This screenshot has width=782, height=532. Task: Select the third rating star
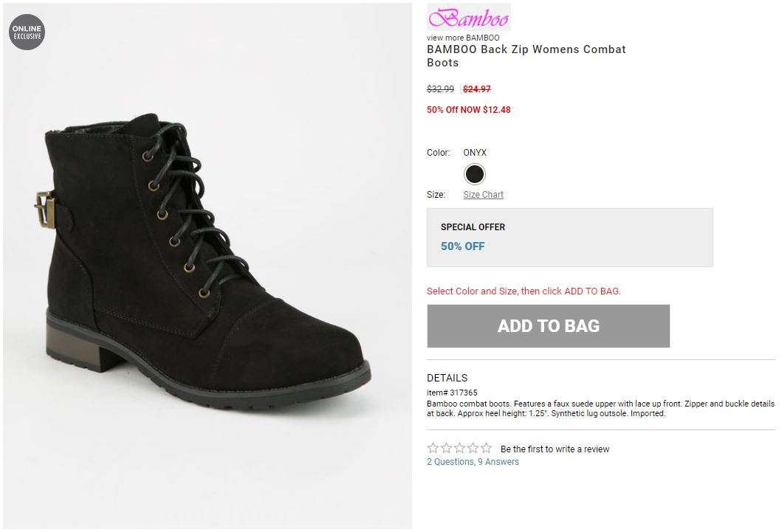(459, 448)
